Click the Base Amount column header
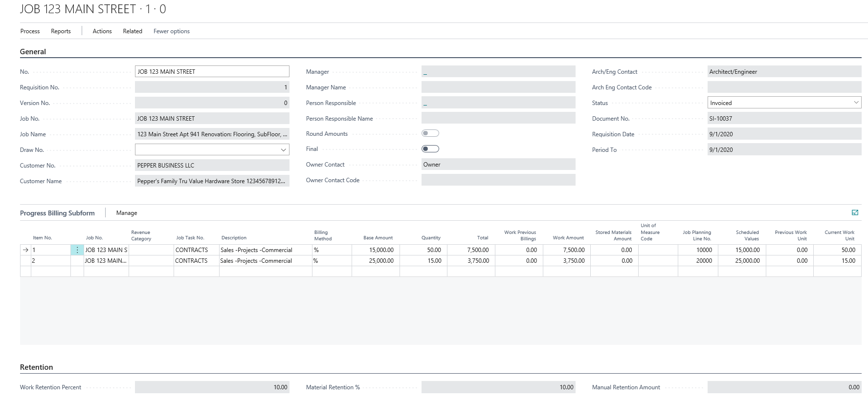This screenshot has width=868, height=402. point(378,238)
